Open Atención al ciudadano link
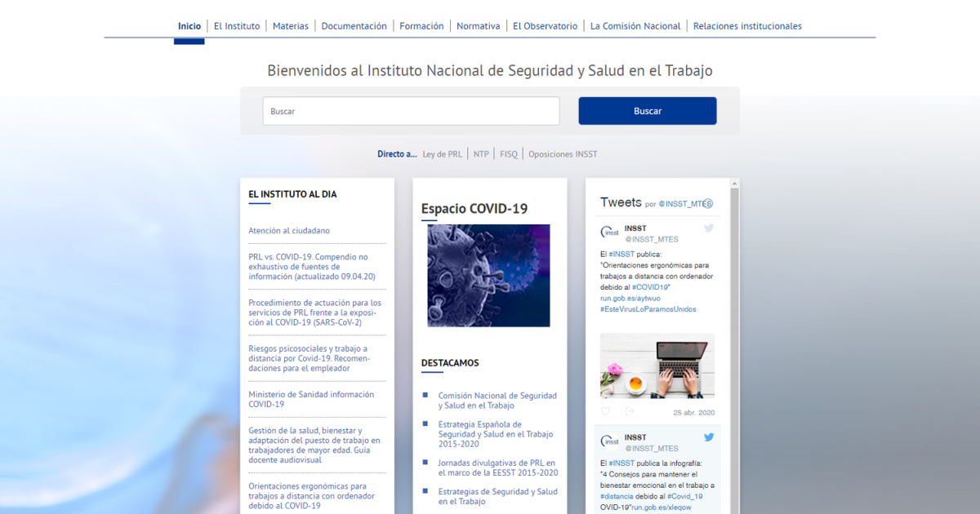The image size is (980, 514). (x=289, y=231)
